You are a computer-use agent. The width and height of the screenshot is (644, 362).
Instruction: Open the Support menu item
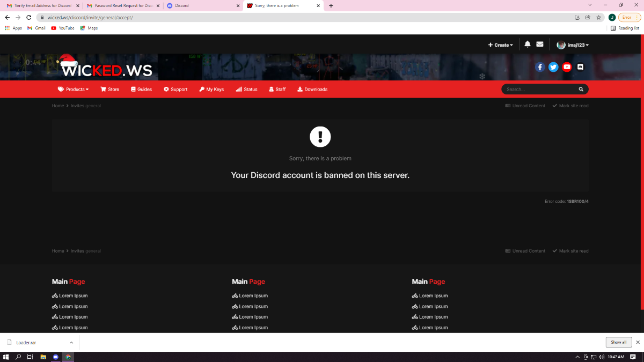[175, 90]
